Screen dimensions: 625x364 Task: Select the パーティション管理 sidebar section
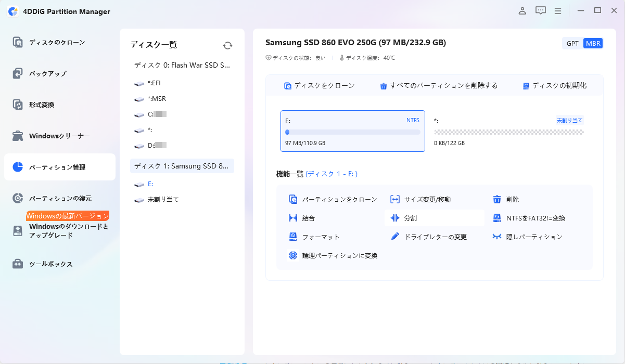click(59, 167)
